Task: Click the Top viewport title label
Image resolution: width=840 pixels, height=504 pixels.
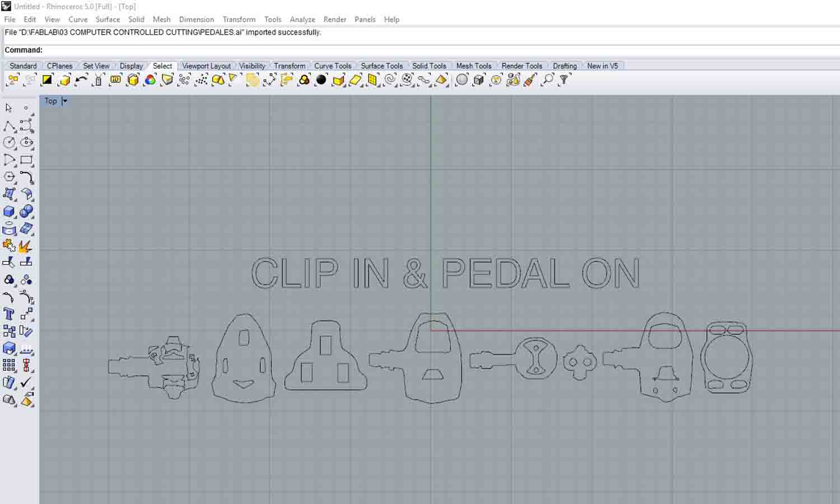Action: point(51,101)
